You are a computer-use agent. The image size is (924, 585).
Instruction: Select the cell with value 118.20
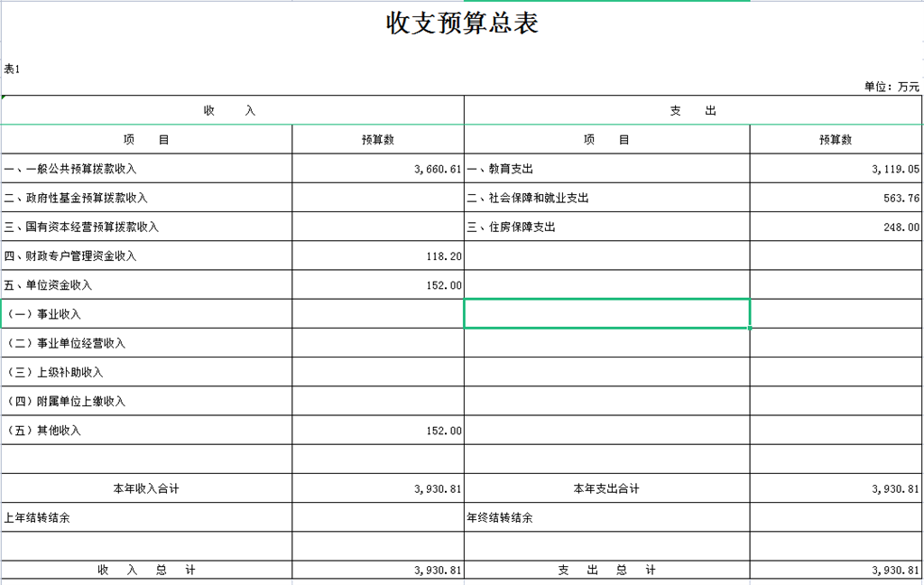click(378, 256)
